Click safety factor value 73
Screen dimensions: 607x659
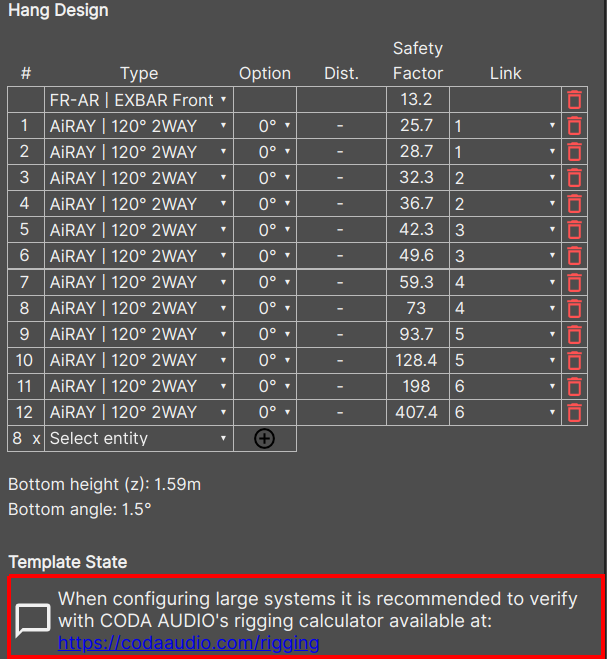[x=416, y=308]
